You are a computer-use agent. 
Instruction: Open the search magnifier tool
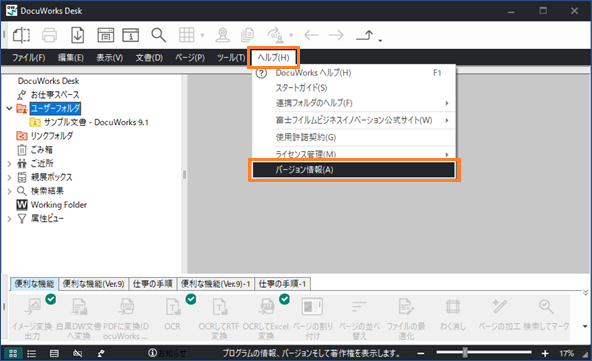coord(159,35)
